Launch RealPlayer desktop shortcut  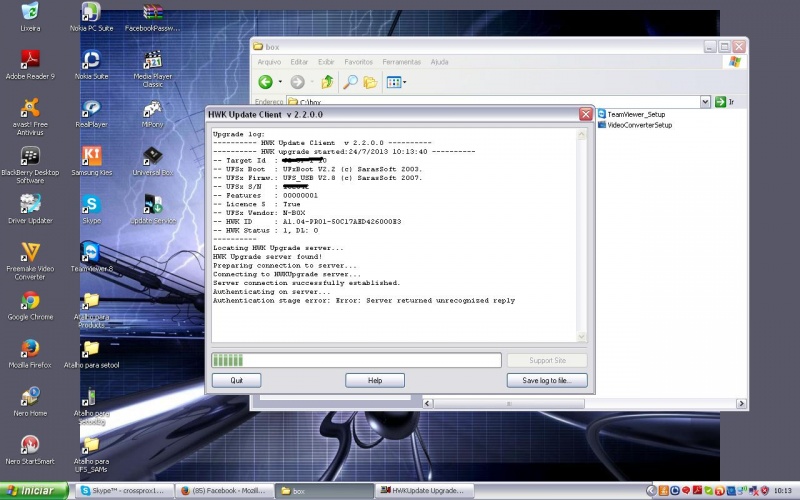[x=91, y=113]
